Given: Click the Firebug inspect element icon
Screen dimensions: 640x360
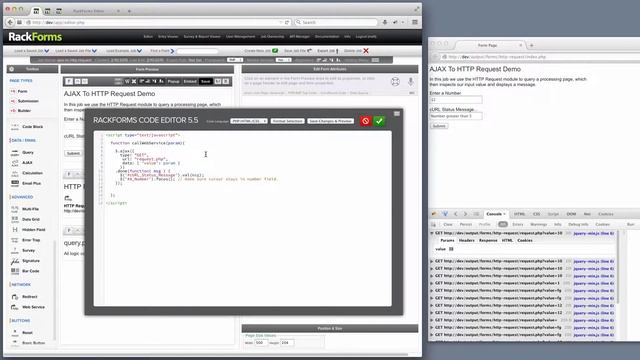Looking at the screenshot, I should tap(445, 214).
